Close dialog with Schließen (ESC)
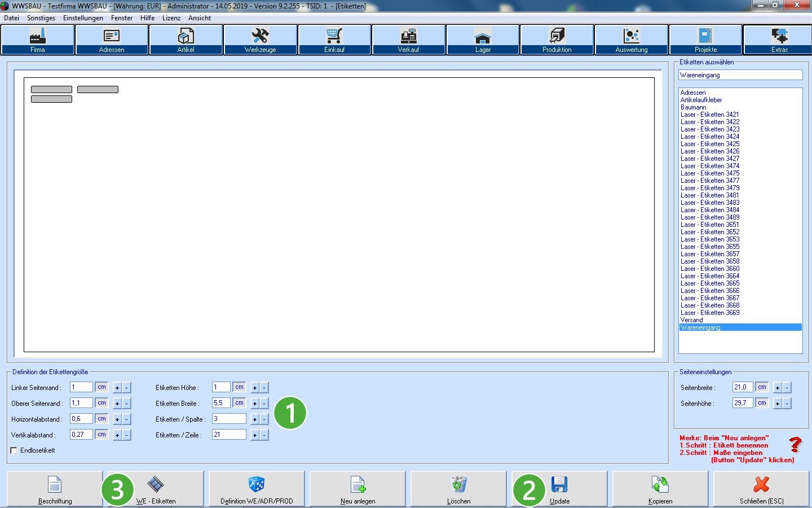Image resolution: width=812 pixels, height=508 pixels. click(761, 489)
